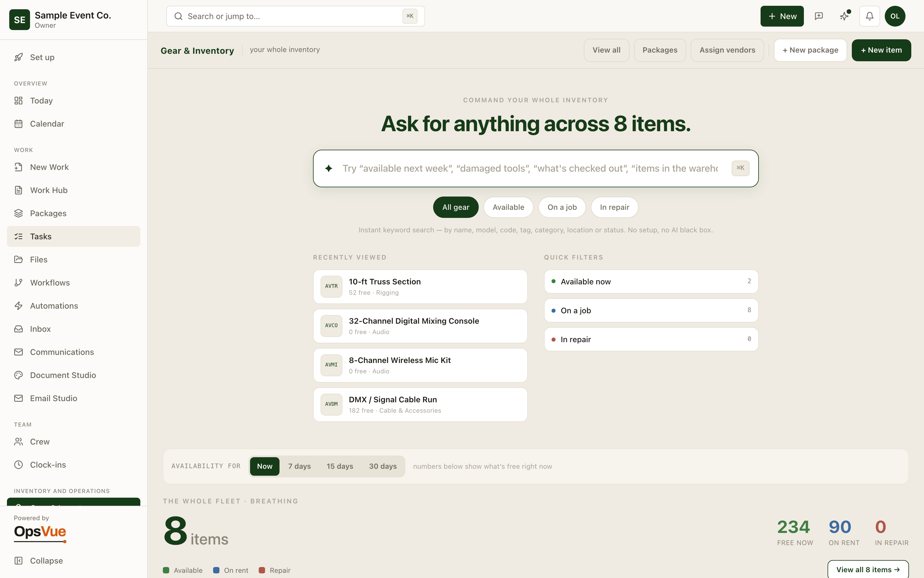Click the Tasks label in the sidebar
The height and width of the screenshot is (578, 924).
[x=41, y=237]
